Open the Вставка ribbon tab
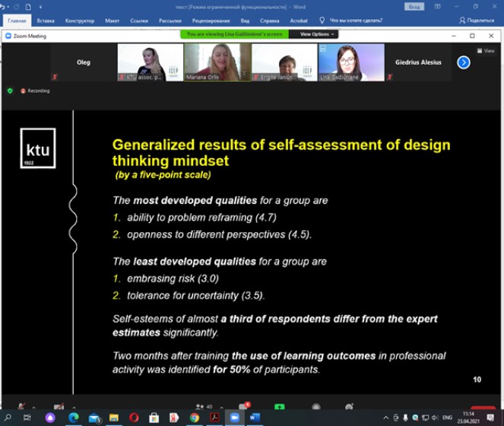This screenshot has height=426, width=504. point(45,21)
